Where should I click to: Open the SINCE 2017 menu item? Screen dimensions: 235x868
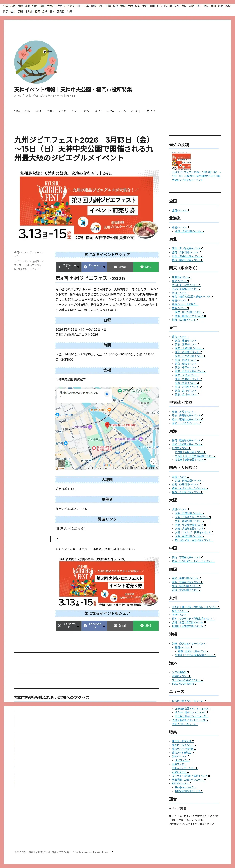click(x=22, y=111)
